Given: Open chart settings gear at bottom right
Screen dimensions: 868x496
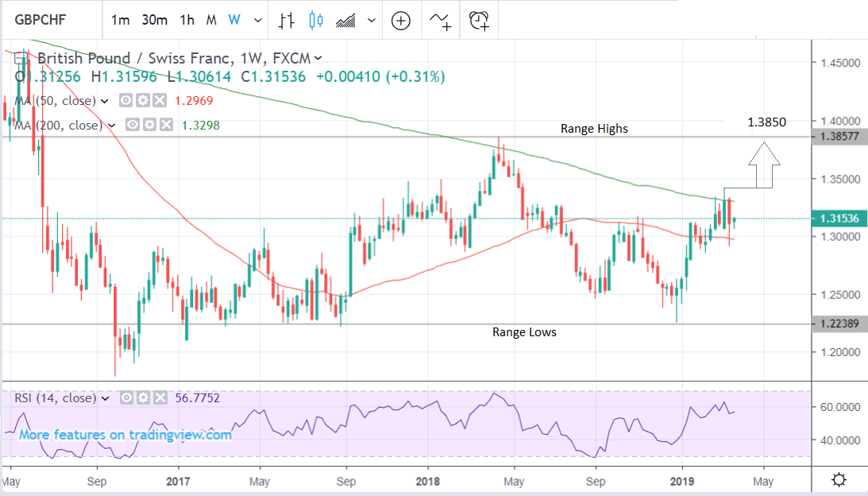Looking at the screenshot, I should [838, 480].
